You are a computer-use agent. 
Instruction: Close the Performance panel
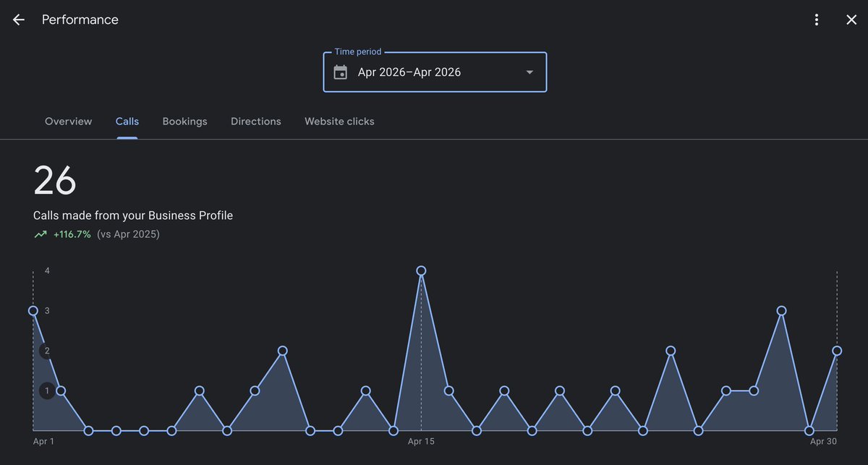(x=851, y=20)
